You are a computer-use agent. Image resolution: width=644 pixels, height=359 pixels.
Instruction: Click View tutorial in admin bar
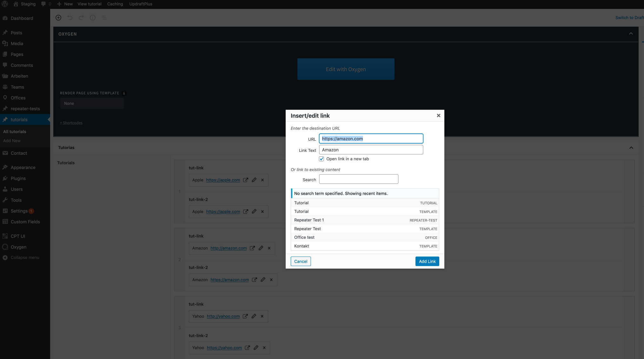click(90, 4)
